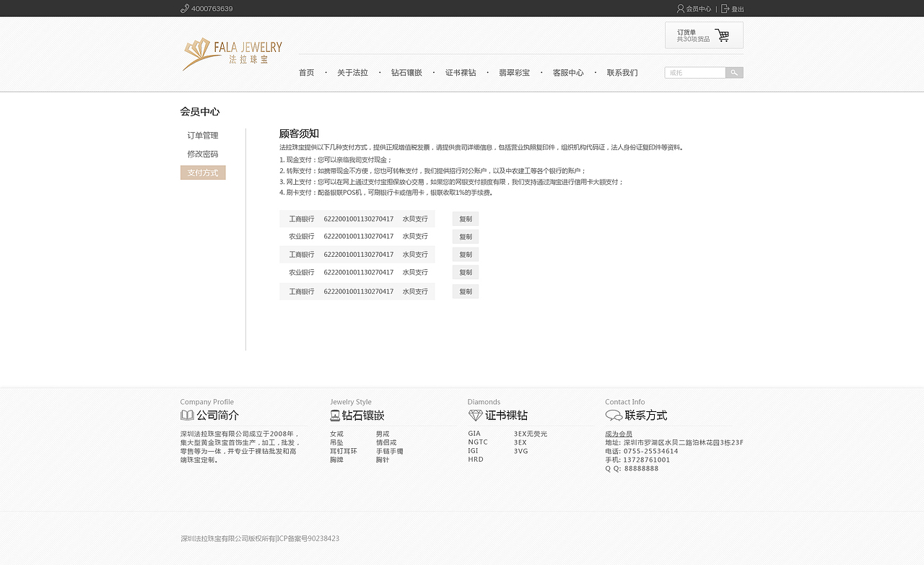The width and height of the screenshot is (924, 565).
Task: Navigate to 关于法拉 in the top menu
Action: tap(352, 72)
